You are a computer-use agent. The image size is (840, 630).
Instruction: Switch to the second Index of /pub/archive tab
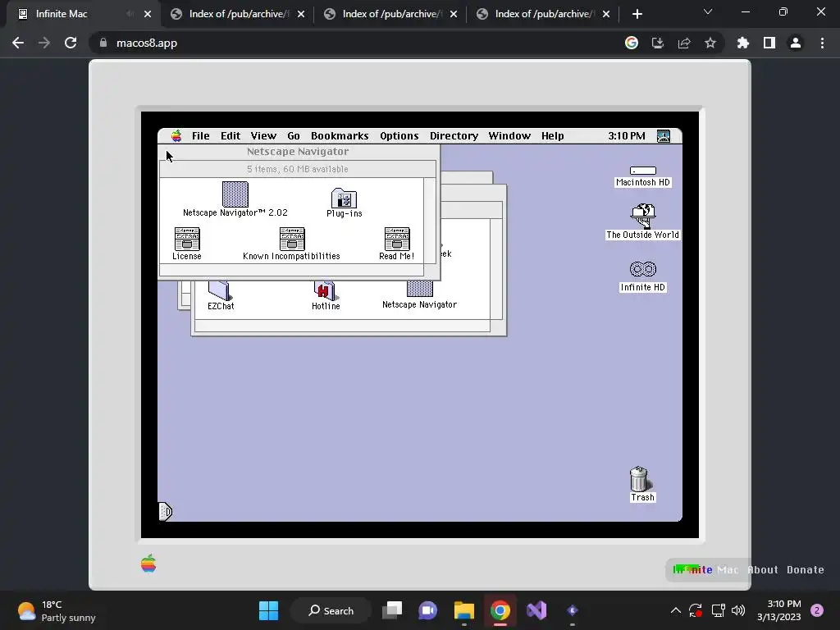390,14
